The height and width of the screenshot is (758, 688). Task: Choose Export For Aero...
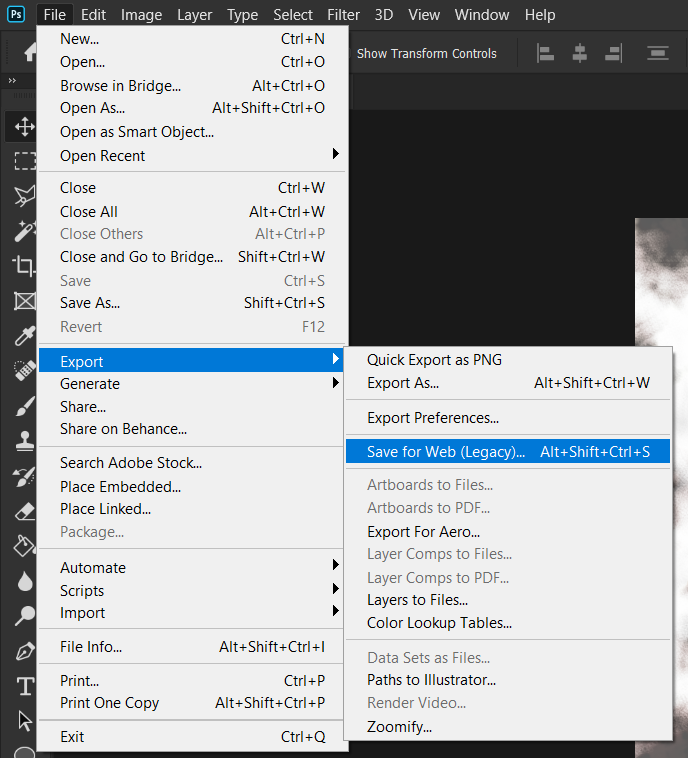coord(508,531)
